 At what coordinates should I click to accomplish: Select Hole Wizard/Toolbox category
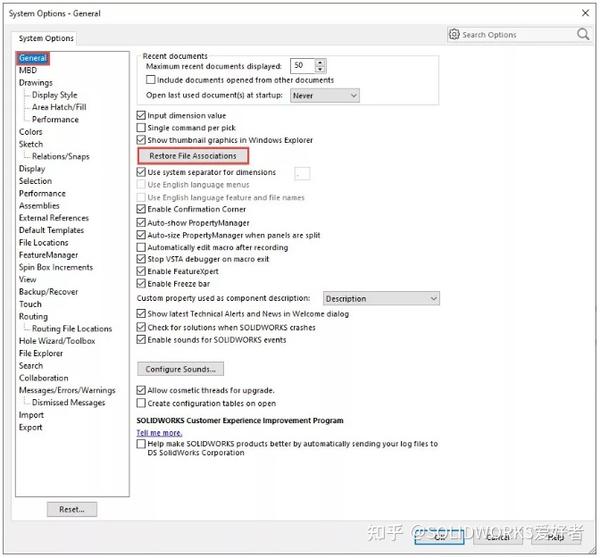(57, 341)
